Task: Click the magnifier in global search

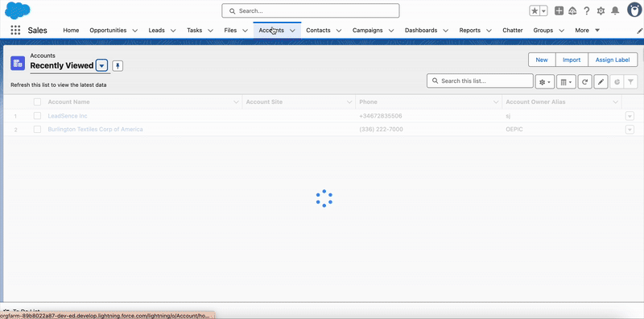Action: coord(232,11)
